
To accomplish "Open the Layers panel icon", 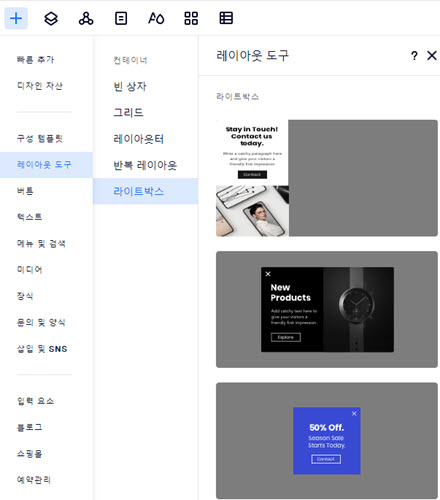I will click(51, 18).
